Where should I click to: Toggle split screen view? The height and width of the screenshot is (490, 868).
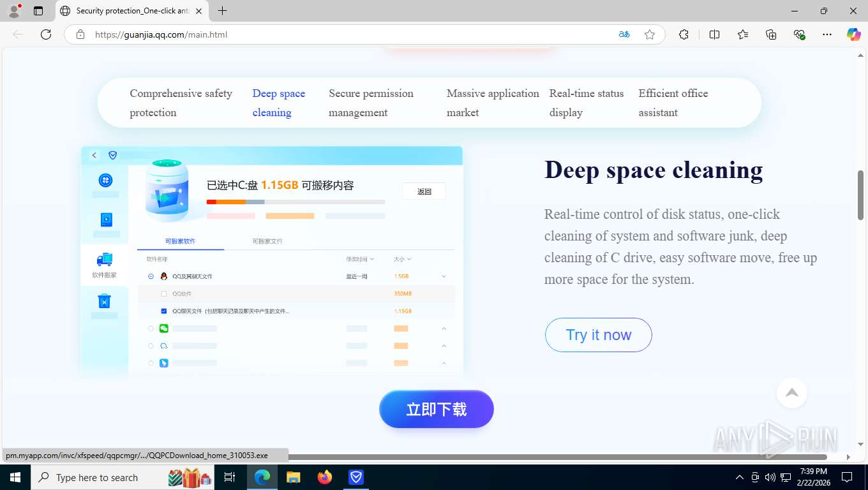(x=714, y=34)
